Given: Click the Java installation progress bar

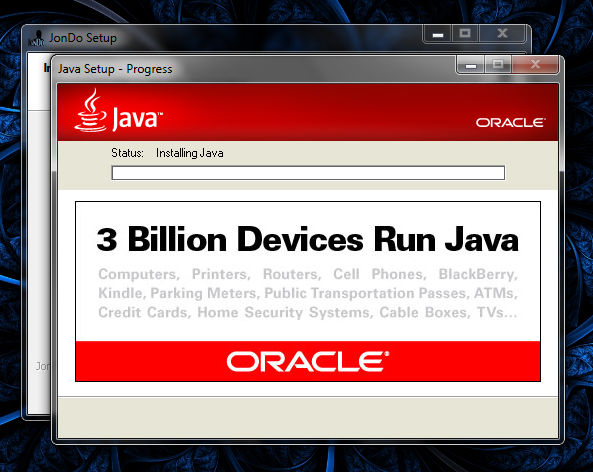Looking at the screenshot, I should pyautogui.click(x=308, y=173).
